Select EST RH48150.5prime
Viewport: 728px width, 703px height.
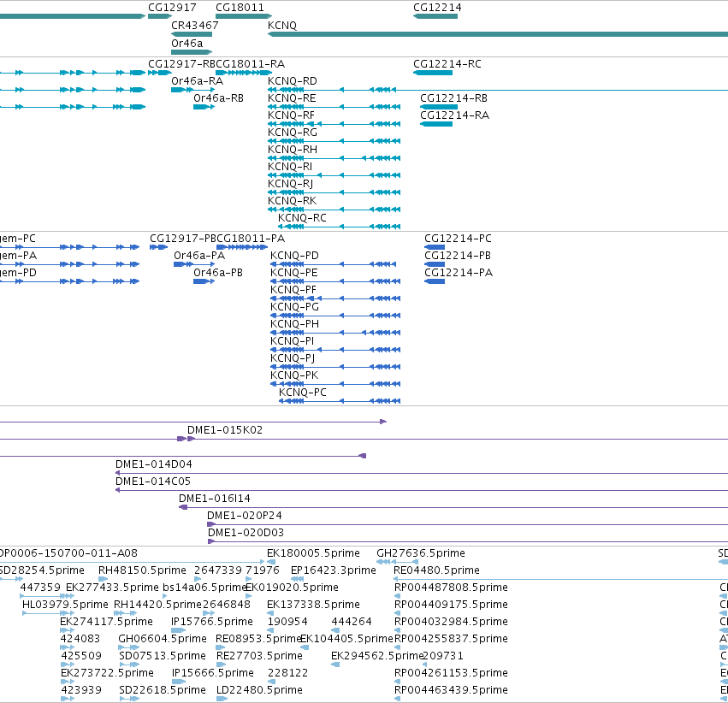[142, 570]
